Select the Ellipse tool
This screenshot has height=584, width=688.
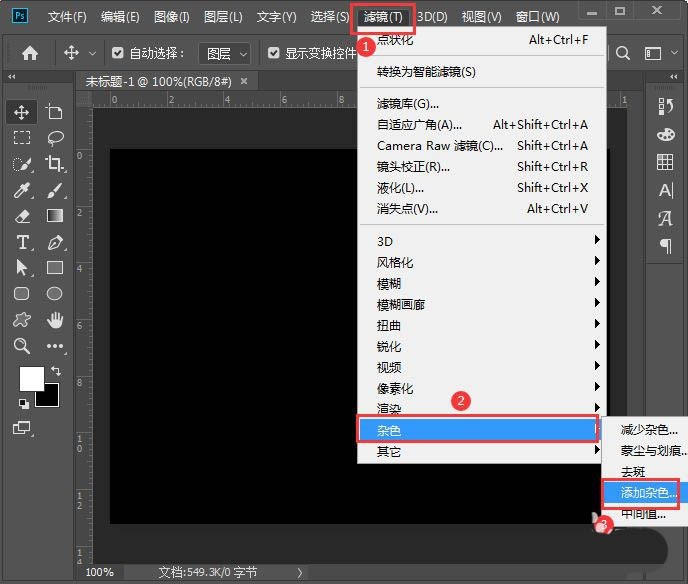(x=54, y=294)
